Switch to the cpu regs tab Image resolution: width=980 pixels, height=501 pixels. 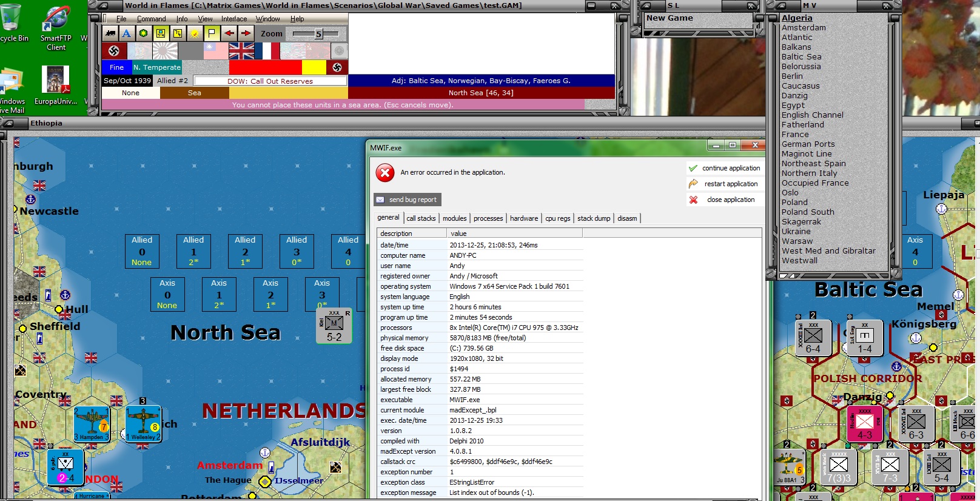pos(558,218)
